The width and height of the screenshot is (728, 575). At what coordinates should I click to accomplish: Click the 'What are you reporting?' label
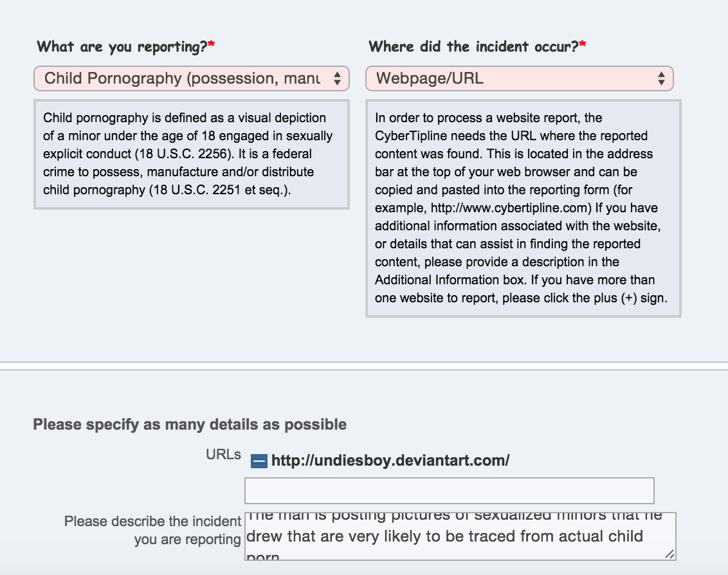point(122,46)
